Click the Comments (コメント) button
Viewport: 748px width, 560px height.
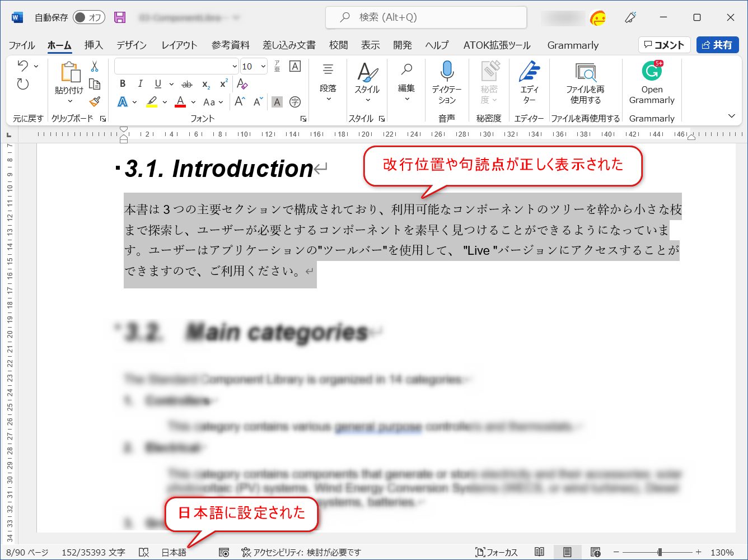(x=664, y=45)
